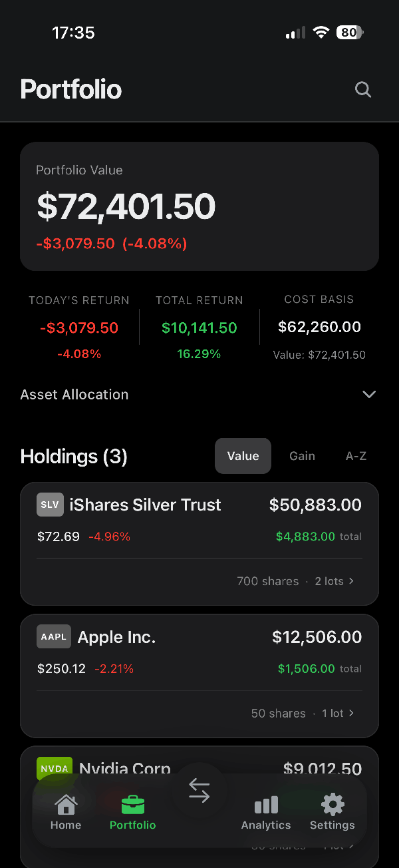399x868 pixels.
Task: Select the Portfolio tab
Action: [x=132, y=824]
